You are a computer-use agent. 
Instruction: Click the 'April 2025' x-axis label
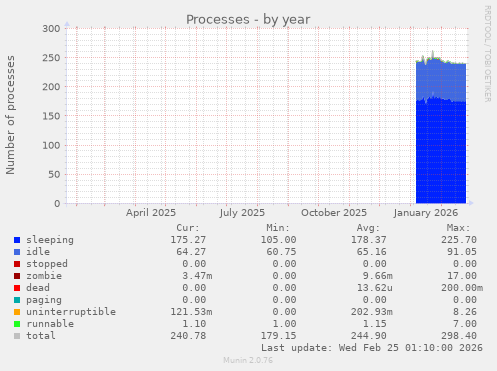[151, 213]
